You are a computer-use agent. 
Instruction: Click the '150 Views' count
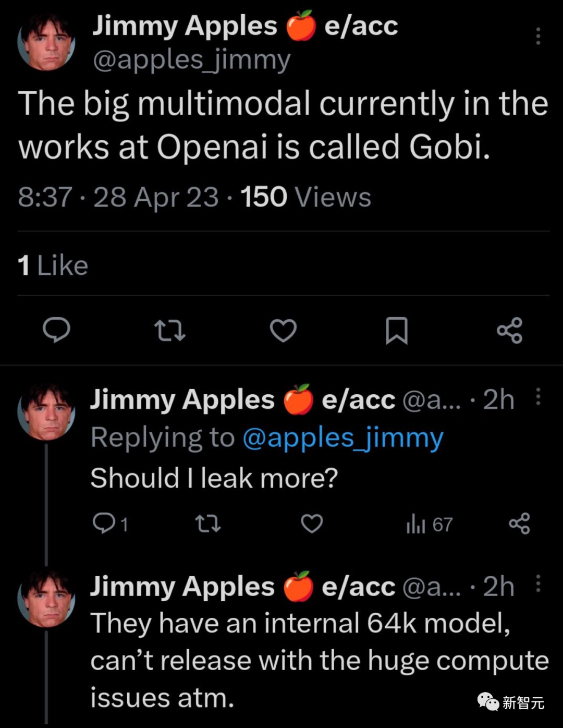click(302, 197)
